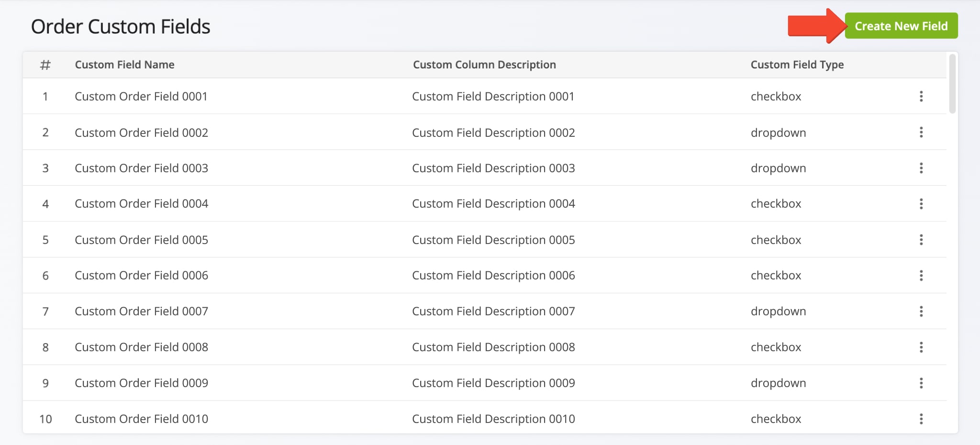Click the checkbox type for Field 0006
The image size is (980, 445).
(x=776, y=276)
